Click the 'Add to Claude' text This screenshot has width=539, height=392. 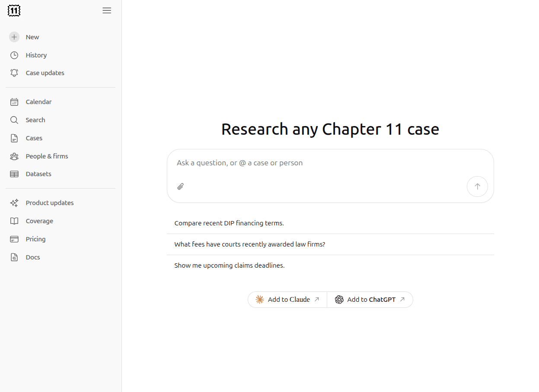coord(289,300)
